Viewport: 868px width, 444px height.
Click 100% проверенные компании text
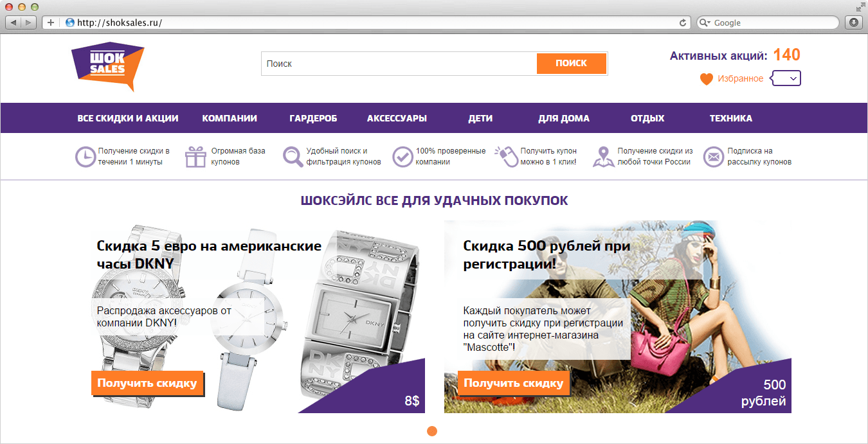point(451,156)
